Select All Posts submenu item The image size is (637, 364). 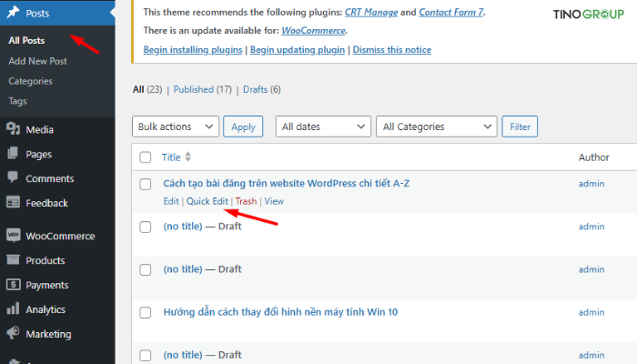26,41
